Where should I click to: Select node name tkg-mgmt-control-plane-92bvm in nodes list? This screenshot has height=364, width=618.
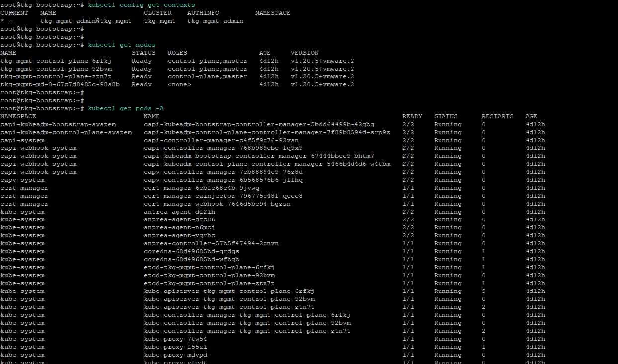pyautogui.click(x=56, y=69)
